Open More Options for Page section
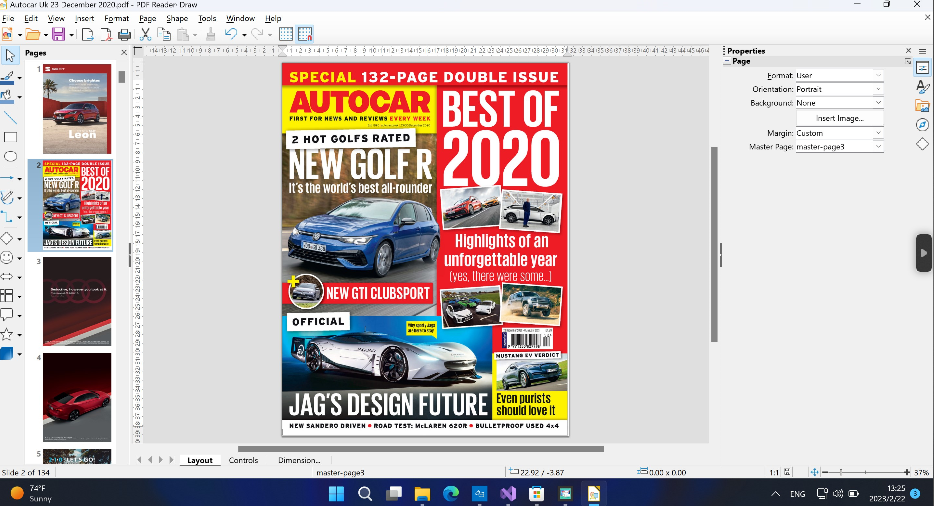The height and width of the screenshot is (506, 934). pos(908,61)
